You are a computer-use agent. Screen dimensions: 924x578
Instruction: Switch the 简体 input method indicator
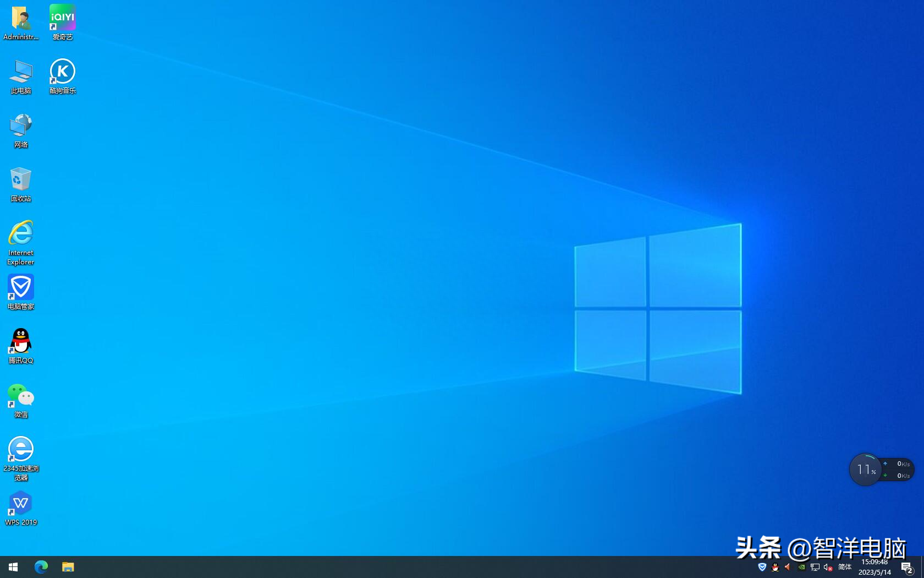(x=845, y=567)
